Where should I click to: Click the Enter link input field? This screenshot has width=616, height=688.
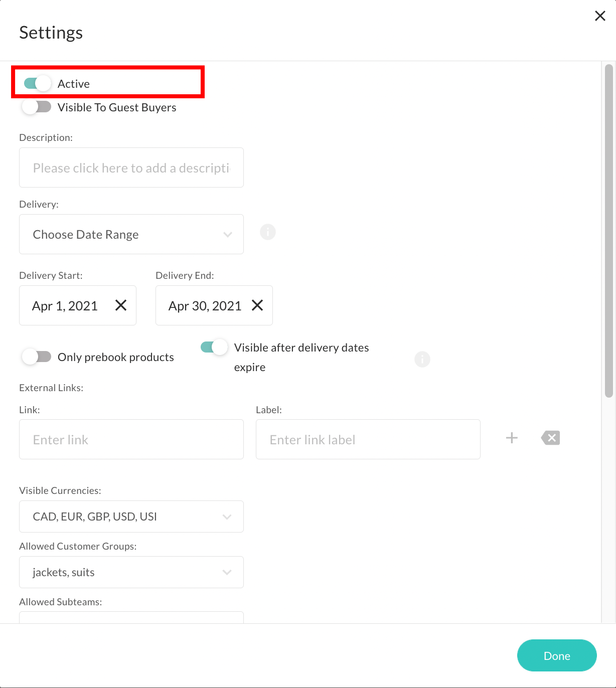131,439
